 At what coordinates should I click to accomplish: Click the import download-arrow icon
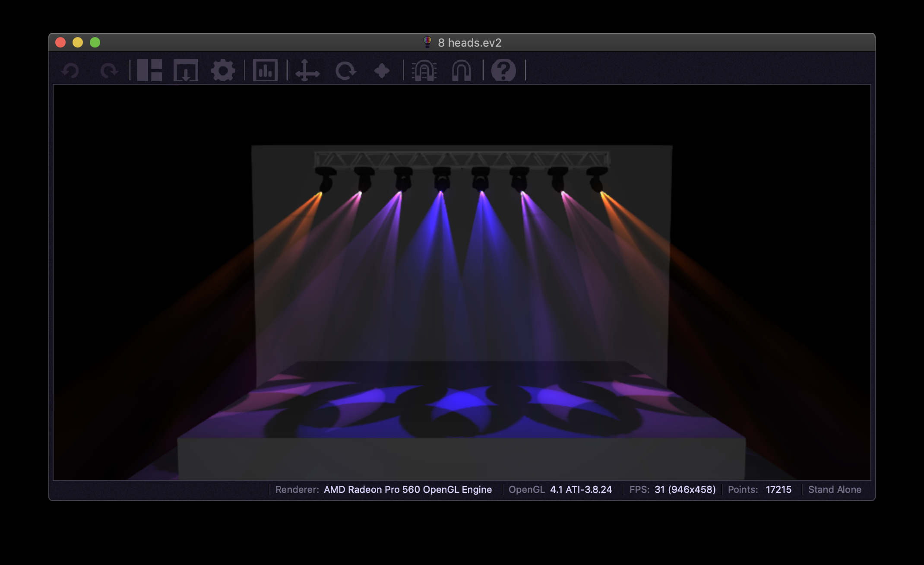pos(186,70)
